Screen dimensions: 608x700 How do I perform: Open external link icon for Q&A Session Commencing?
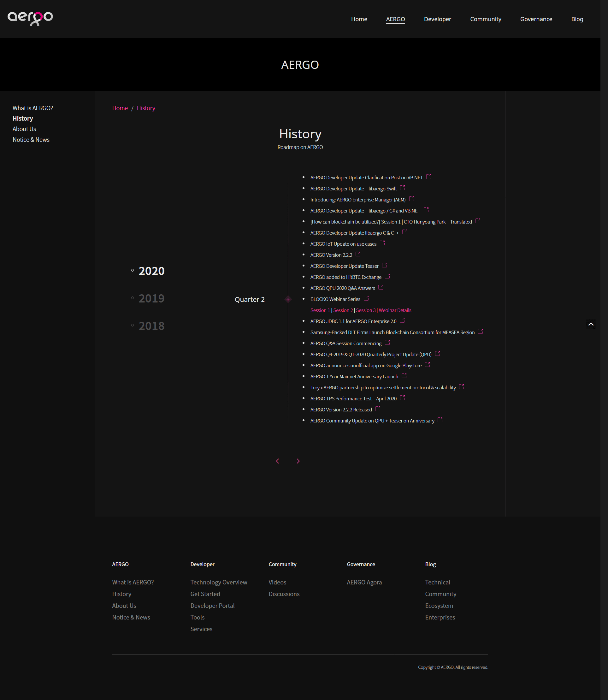(x=387, y=343)
